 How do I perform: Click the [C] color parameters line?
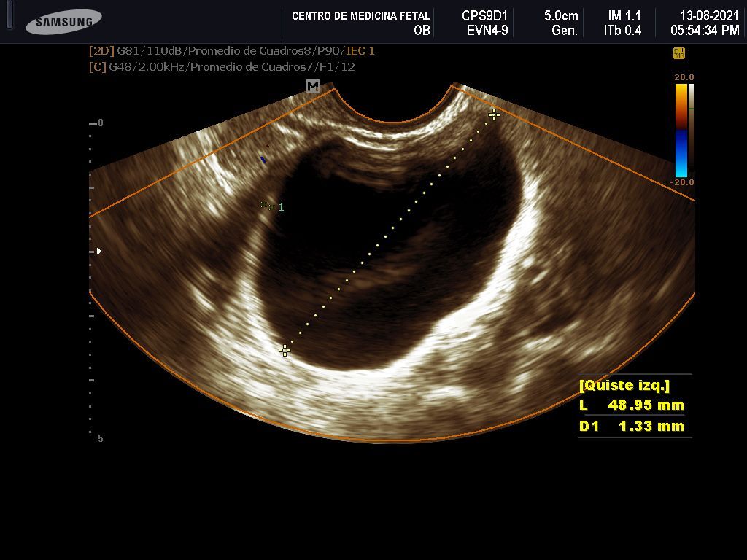point(222,66)
